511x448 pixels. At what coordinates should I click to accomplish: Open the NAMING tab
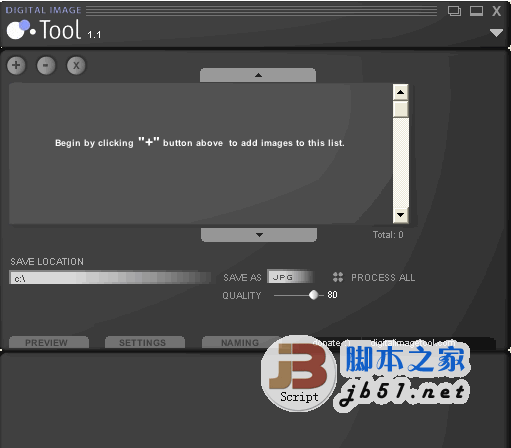click(x=240, y=342)
